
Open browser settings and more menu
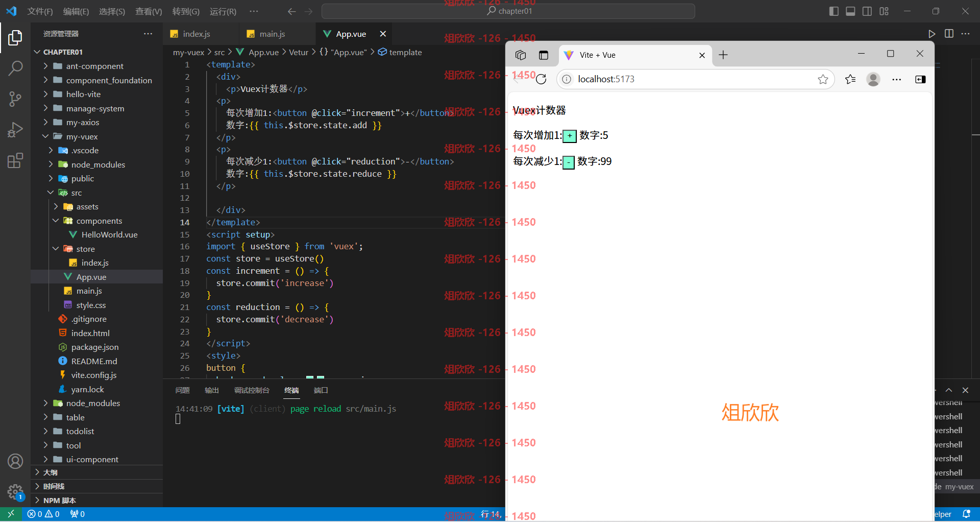point(897,79)
